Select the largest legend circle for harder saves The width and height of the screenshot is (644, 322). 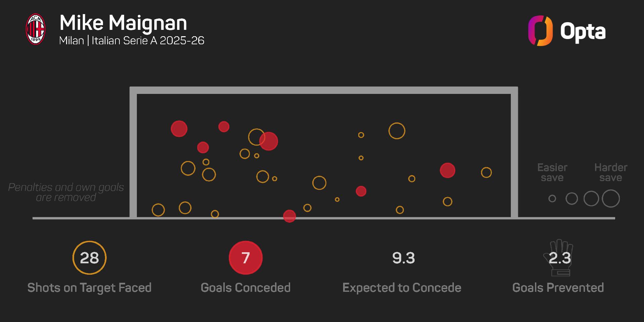(x=610, y=199)
